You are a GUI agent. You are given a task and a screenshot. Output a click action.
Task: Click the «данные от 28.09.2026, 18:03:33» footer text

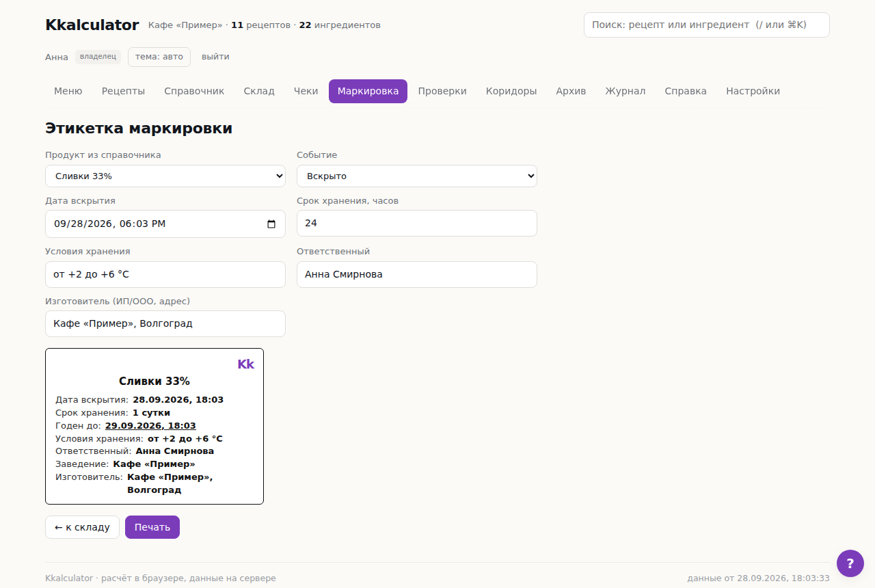[x=759, y=578]
